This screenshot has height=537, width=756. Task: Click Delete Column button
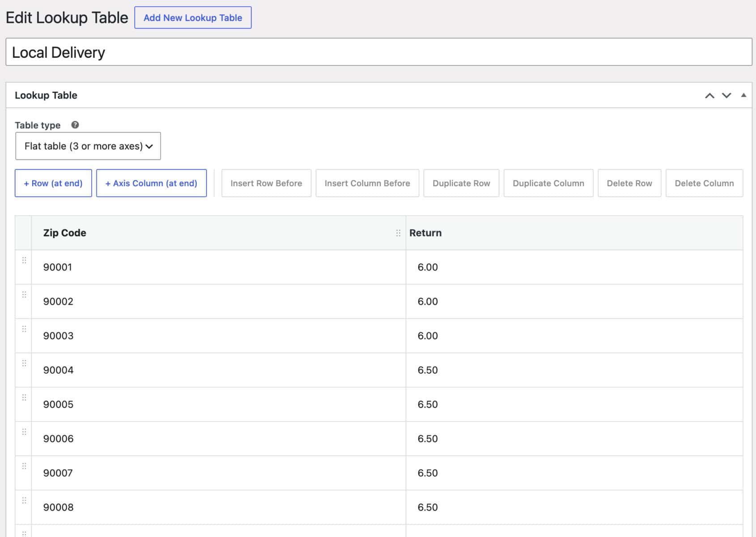[x=704, y=183]
